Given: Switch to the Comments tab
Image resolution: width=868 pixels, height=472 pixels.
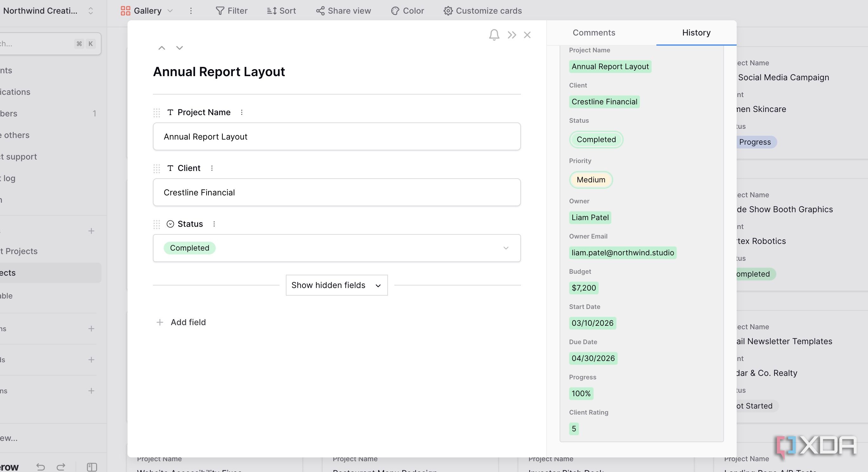Looking at the screenshot, I should click(594, 33).
